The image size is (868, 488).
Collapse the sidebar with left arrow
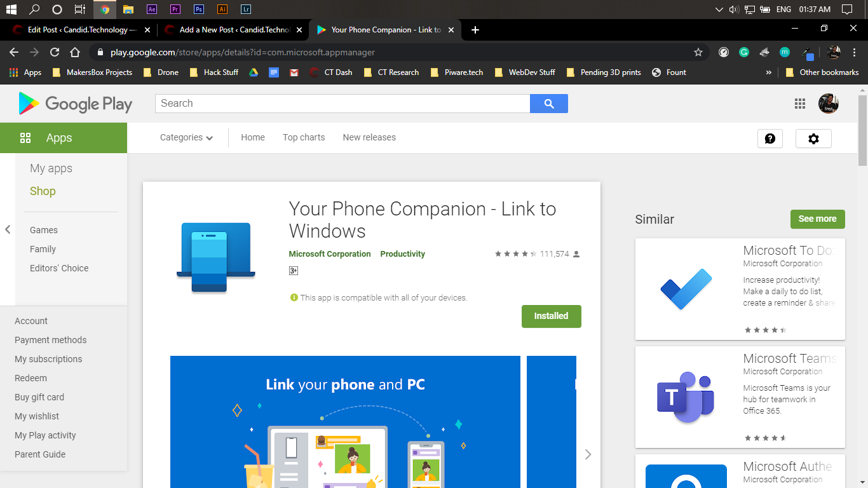pyautogui.click(x=8, y=229)
